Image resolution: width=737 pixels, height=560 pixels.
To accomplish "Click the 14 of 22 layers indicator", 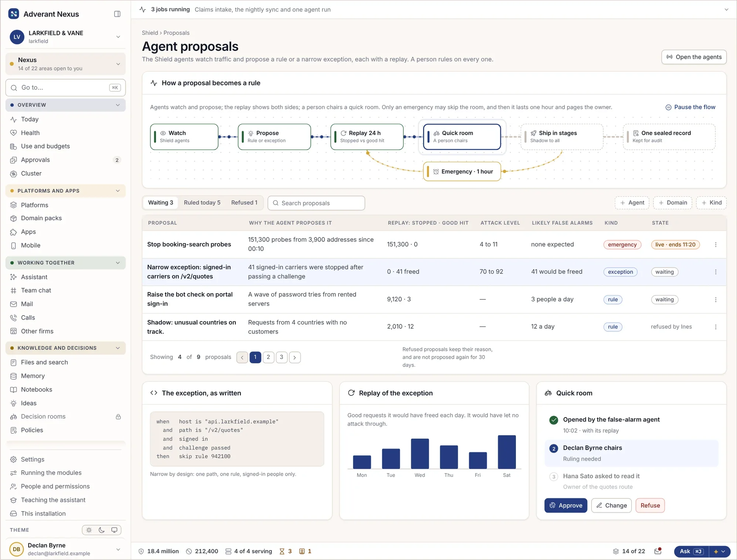I will 629,551.
